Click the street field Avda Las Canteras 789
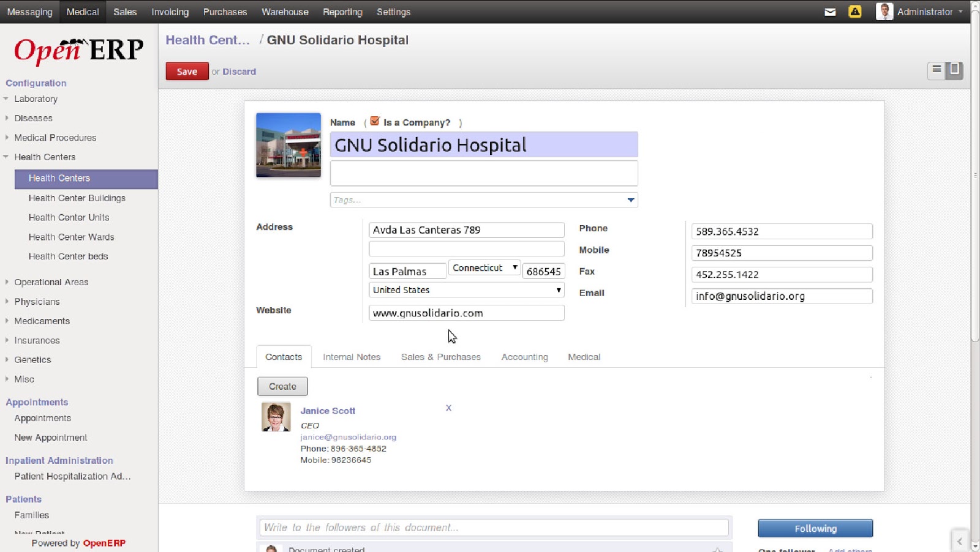 [466, 230]
